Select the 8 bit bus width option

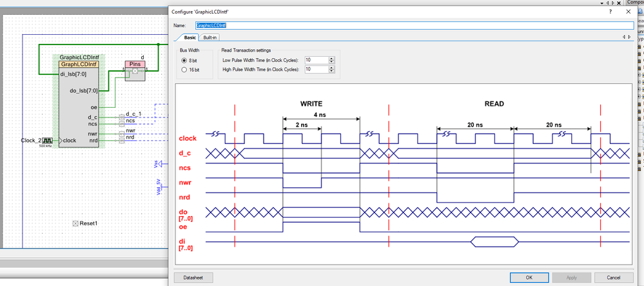190,60
